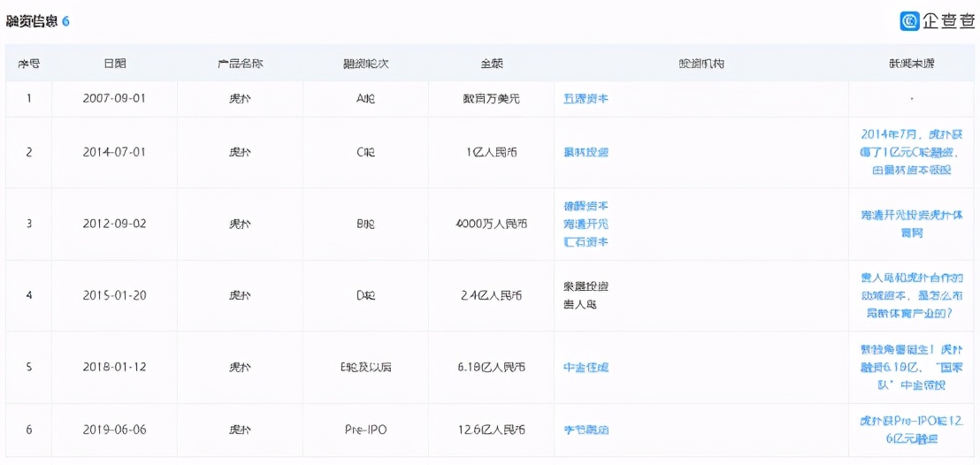Viewport: 980px width, 465px height.
Task: Open the Pre-IPO round investor link
Action: coord(586,430)
